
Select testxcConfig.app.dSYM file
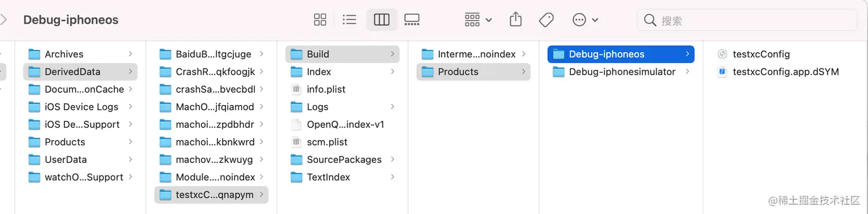pos(778,72)
